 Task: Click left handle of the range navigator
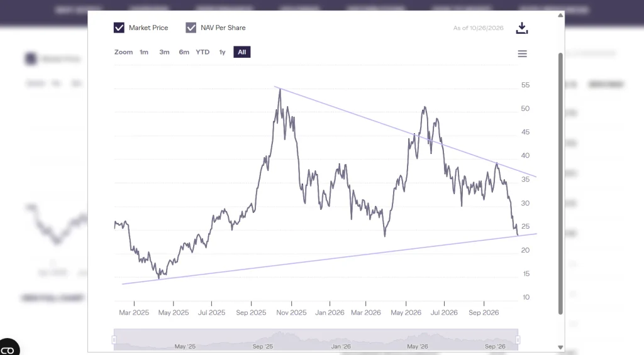click(114, 340)
